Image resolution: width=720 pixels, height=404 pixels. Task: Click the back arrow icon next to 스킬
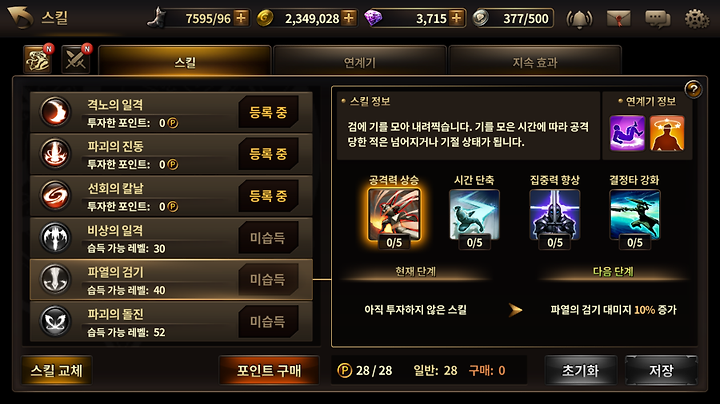(20, 17)
